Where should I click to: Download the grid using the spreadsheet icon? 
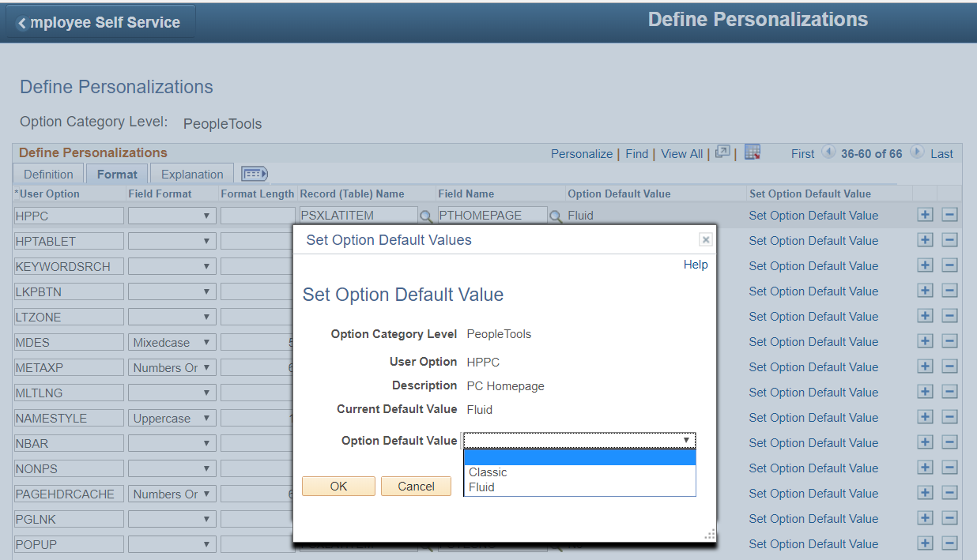click(x=751, y=153)
